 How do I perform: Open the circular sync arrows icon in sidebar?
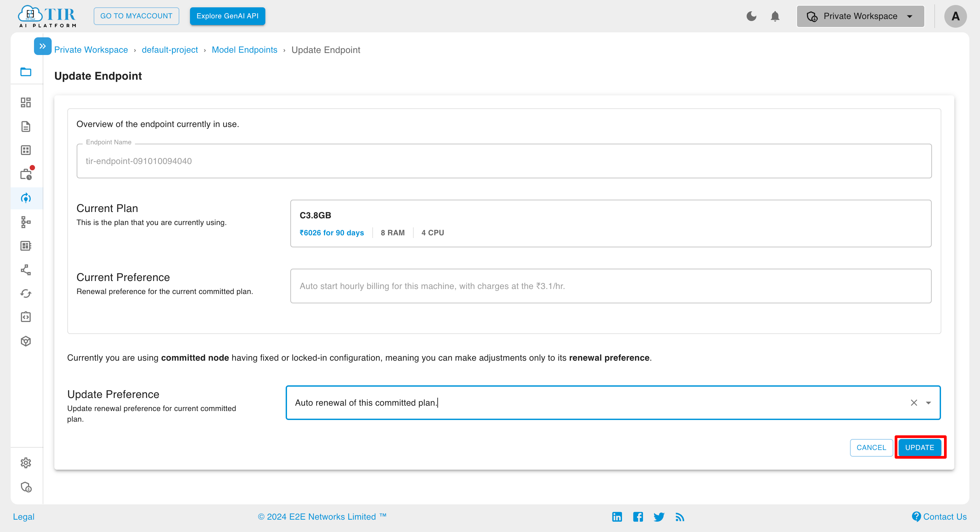point(26,293)
